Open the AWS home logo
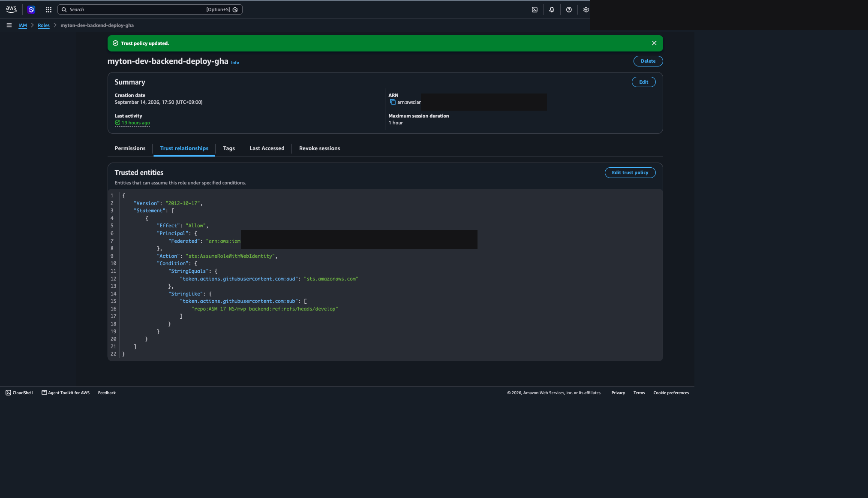The width and height of the screenshot is (868, 498). (x=11, y=9)
